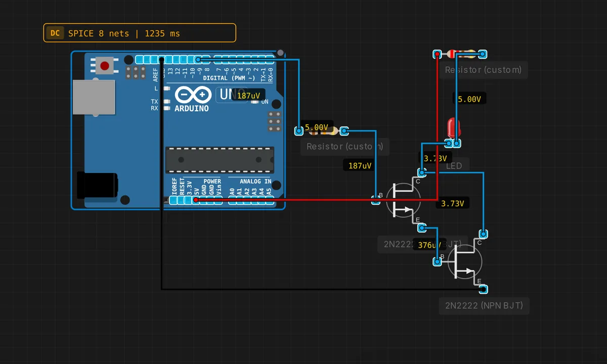Click the top resistor's left pin

pyautogui.click(x=438, y=54)
